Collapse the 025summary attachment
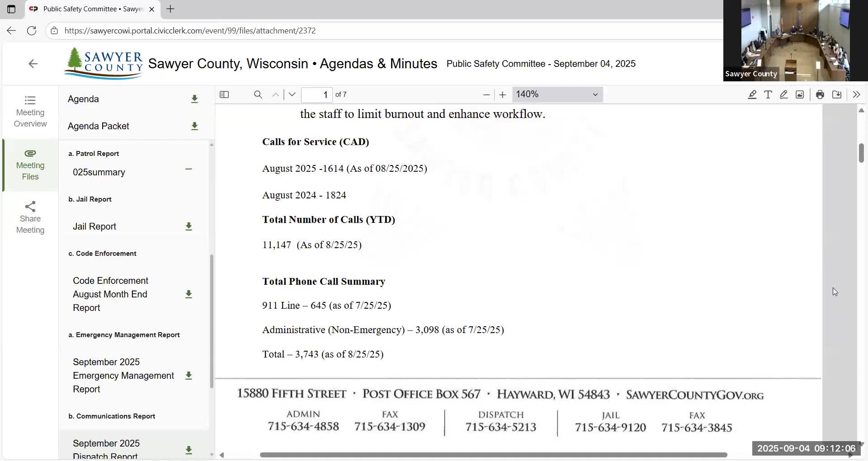Viewport: 868px width, 461px height. tap(189, 169)
